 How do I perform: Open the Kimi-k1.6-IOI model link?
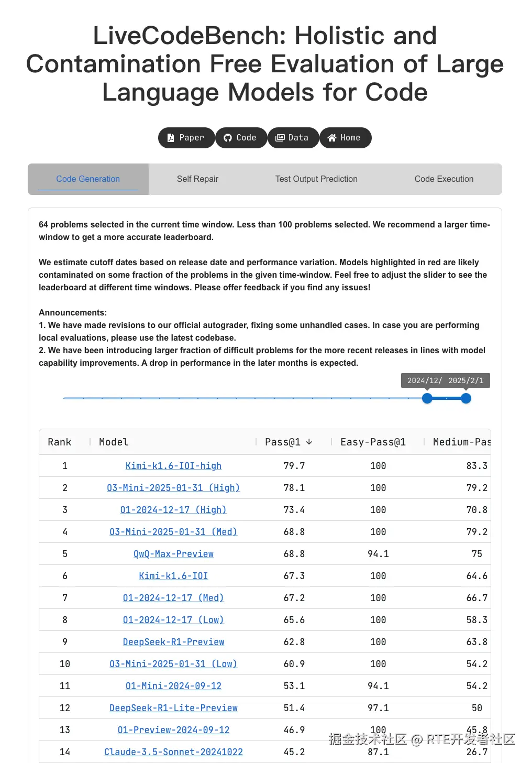(173, 576)
